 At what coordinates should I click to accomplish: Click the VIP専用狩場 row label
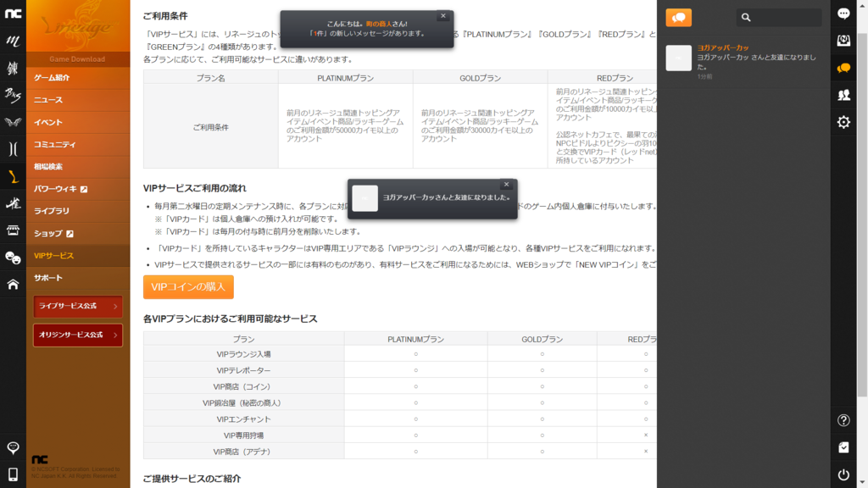(x=243, y=435)
